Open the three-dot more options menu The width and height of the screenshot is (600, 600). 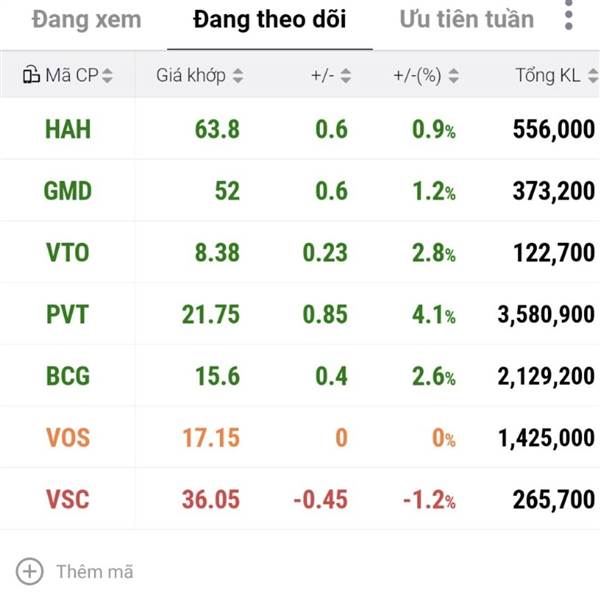tap(568, 16)
